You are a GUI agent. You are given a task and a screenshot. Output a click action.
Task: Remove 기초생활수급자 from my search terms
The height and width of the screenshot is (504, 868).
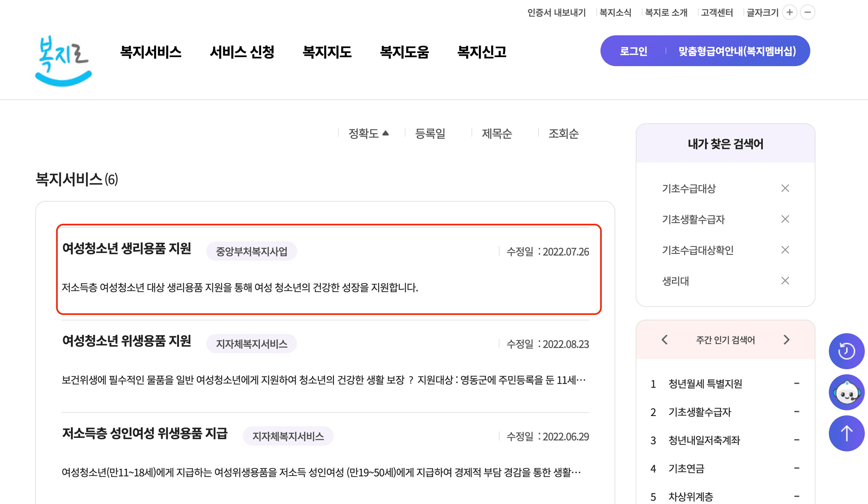[785, 219]
